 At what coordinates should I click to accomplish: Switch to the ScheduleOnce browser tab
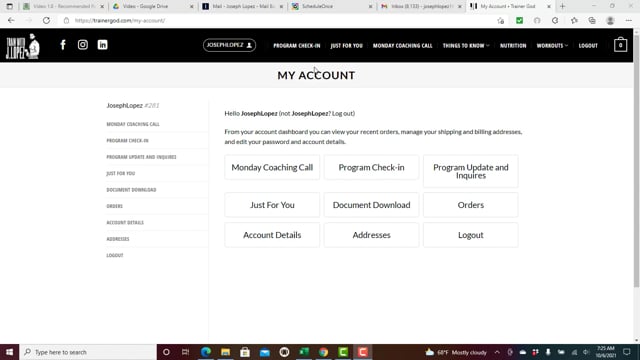[333, 6]
